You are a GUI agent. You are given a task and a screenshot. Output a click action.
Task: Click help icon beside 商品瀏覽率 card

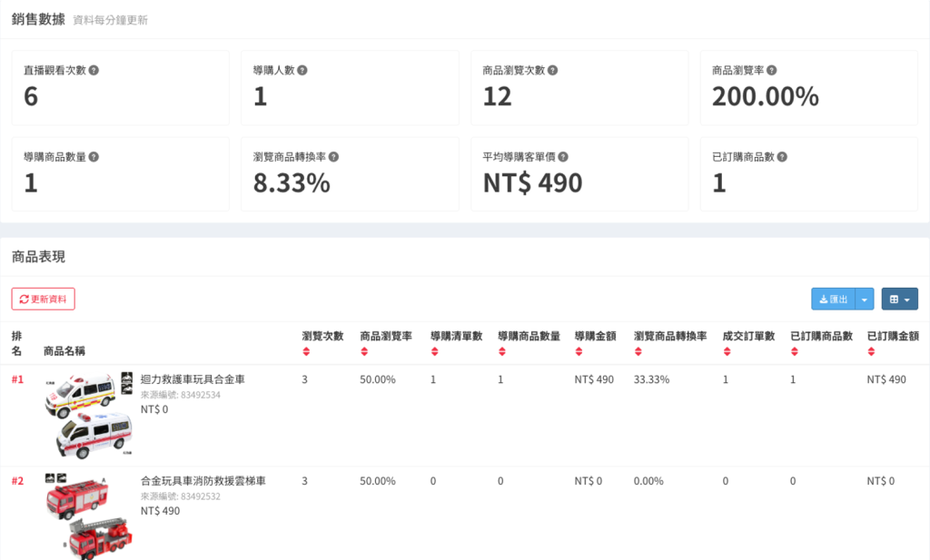pyautogui.click(x=771, y=71)
